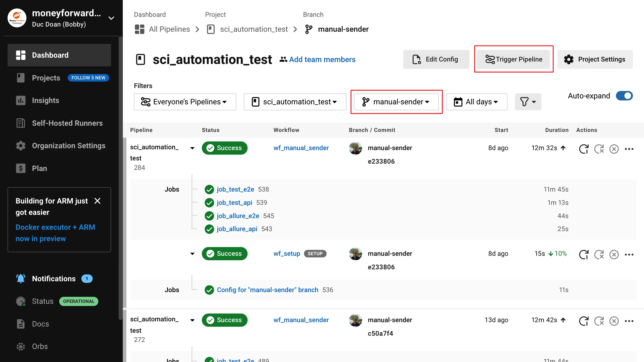Open Orbs in the sidebar
Viewport: 644px width, 362px height.
pos(40,346)
